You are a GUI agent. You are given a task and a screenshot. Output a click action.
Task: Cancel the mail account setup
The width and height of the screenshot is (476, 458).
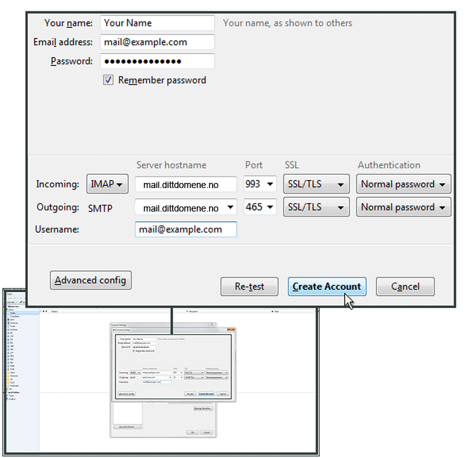(405, 286)
